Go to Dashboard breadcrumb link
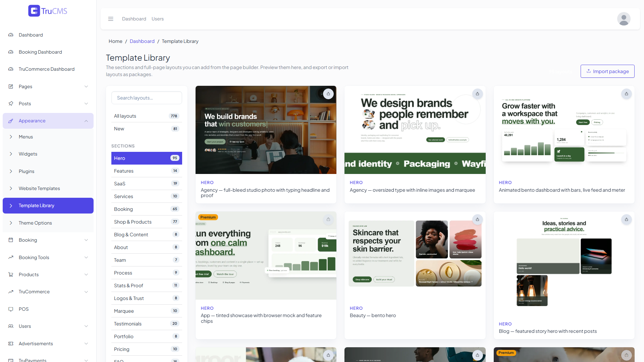Screen dimensions: 644x362 click(x=142, y=41)
